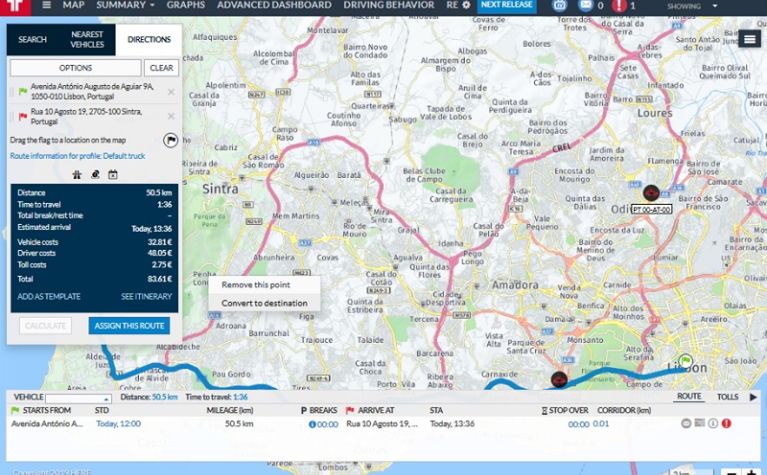Click ASSIGN THIS ROUTE button
Viewport: 767px width, 475px height.
(x=129, y=326)
